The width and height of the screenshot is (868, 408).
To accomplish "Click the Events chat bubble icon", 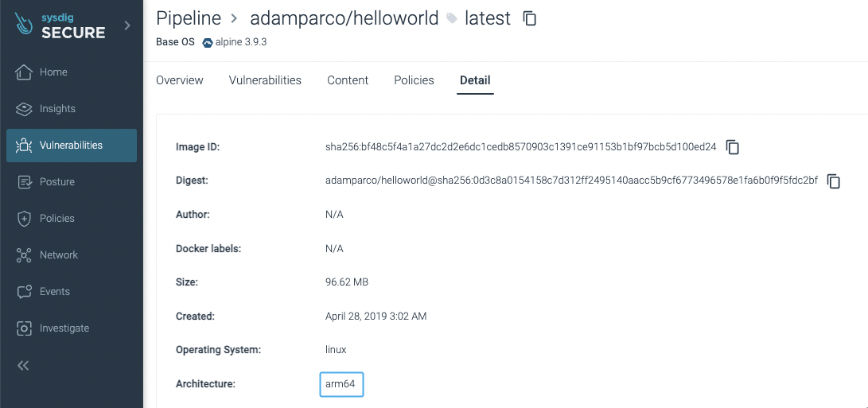I will pos(23,292).
